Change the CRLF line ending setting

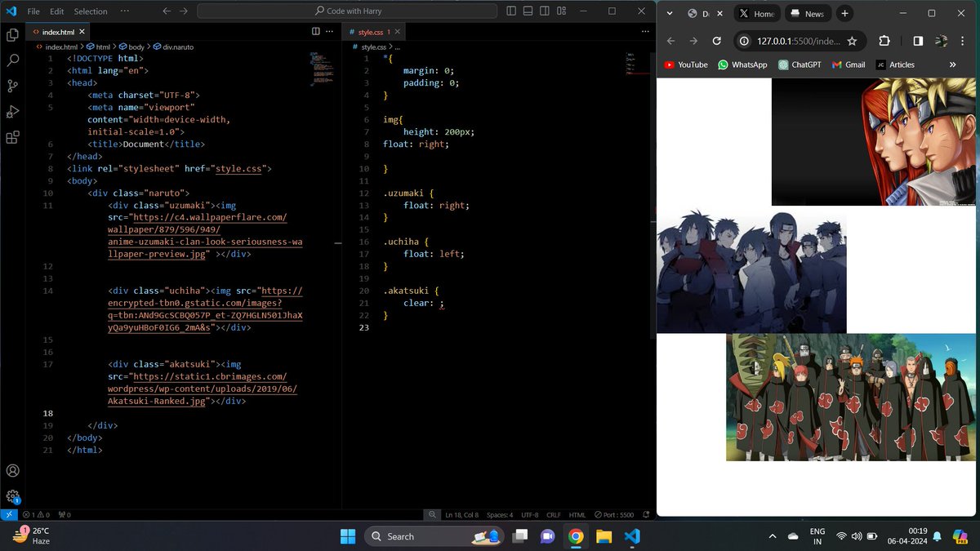[x=554, y=515]
